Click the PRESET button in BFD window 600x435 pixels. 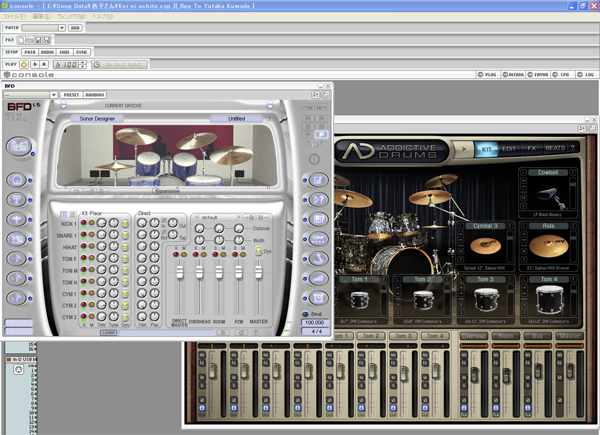coord(71,95)
